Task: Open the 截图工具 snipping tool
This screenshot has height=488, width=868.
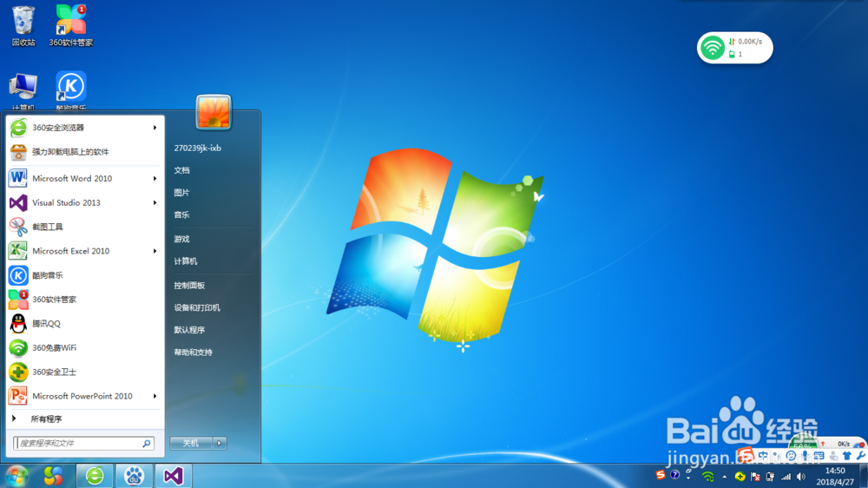Action: (x=83, y=227)
